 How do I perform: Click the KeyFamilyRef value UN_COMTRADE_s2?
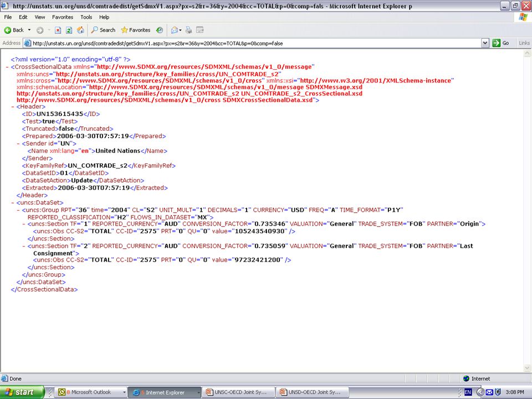click(x=98, y=166)
